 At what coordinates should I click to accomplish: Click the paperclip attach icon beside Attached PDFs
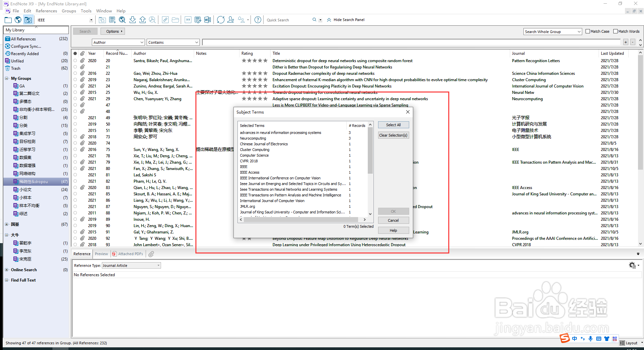[151, 254]
